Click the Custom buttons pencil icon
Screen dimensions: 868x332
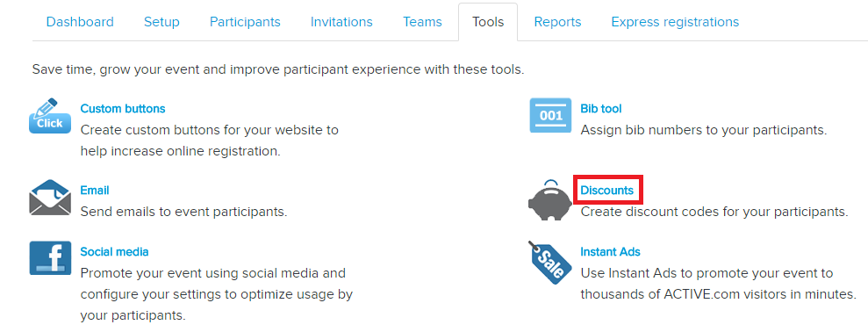pos(50,116)
